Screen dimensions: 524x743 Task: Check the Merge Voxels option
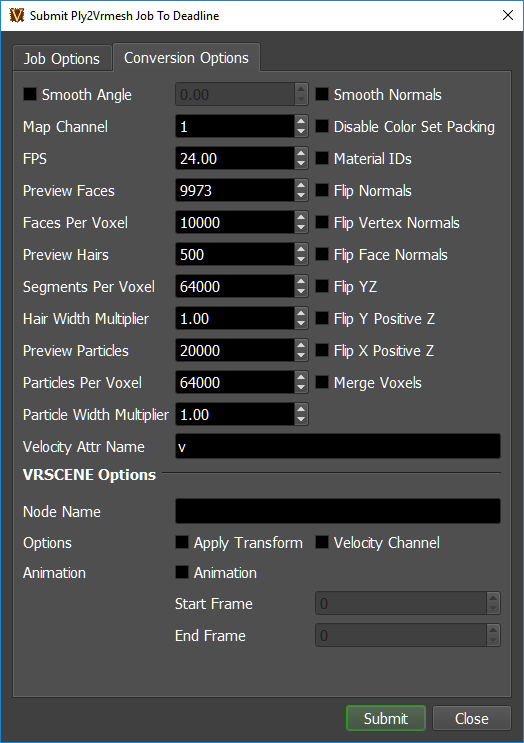(x=322, y=382)
